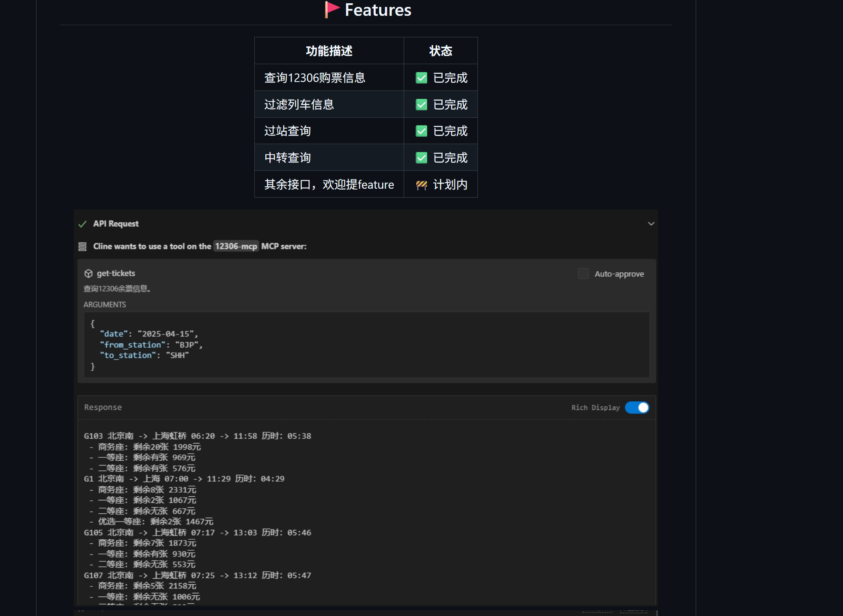
Task: Turn off the Rich Display toggle
Action: (637, 407)
